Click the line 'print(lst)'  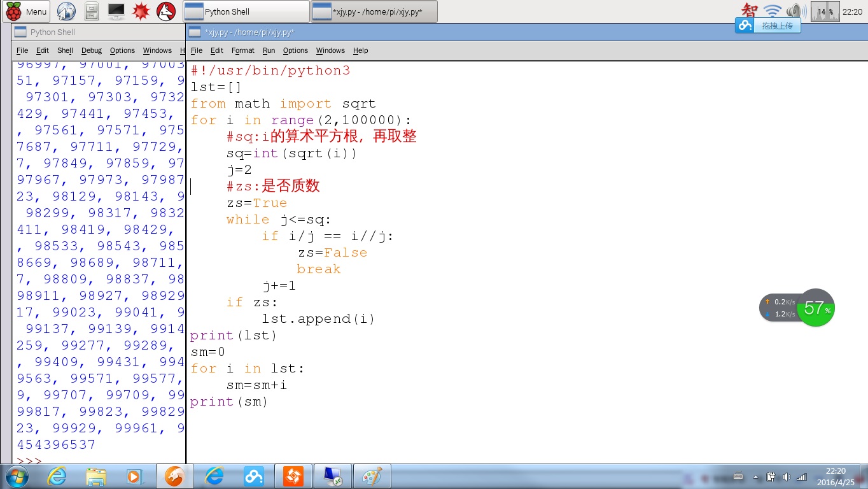coord(234,335)
